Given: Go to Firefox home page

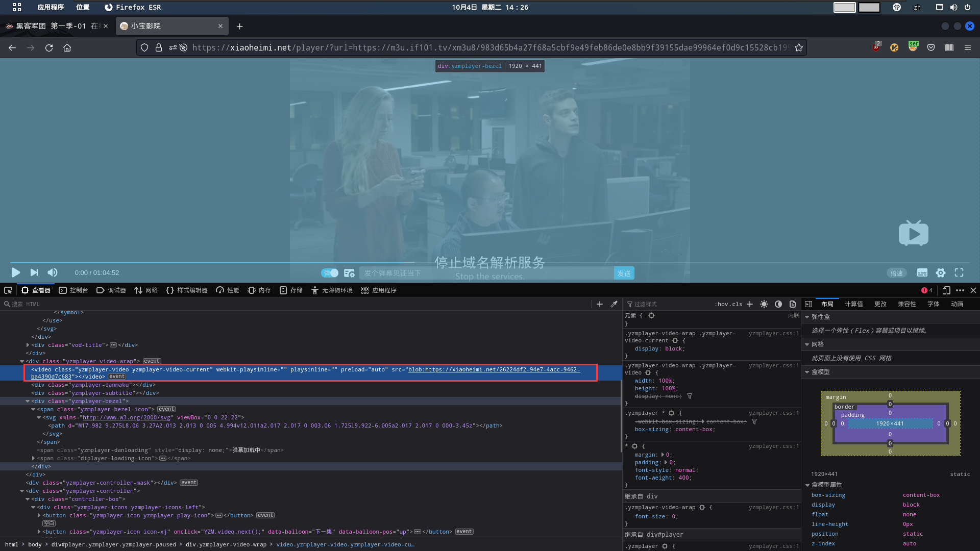Looking at the screenshot, I should pyautogui.click(x=67, y=47).
